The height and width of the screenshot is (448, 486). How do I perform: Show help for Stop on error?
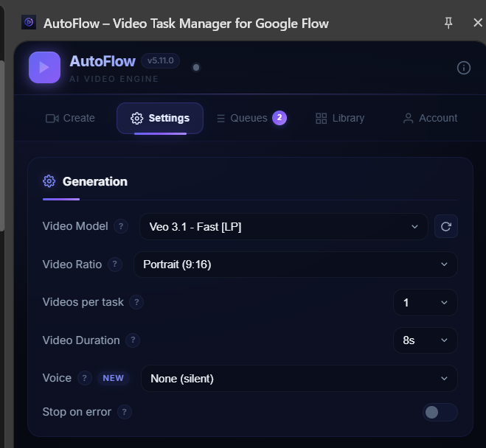tap(125, 412)
